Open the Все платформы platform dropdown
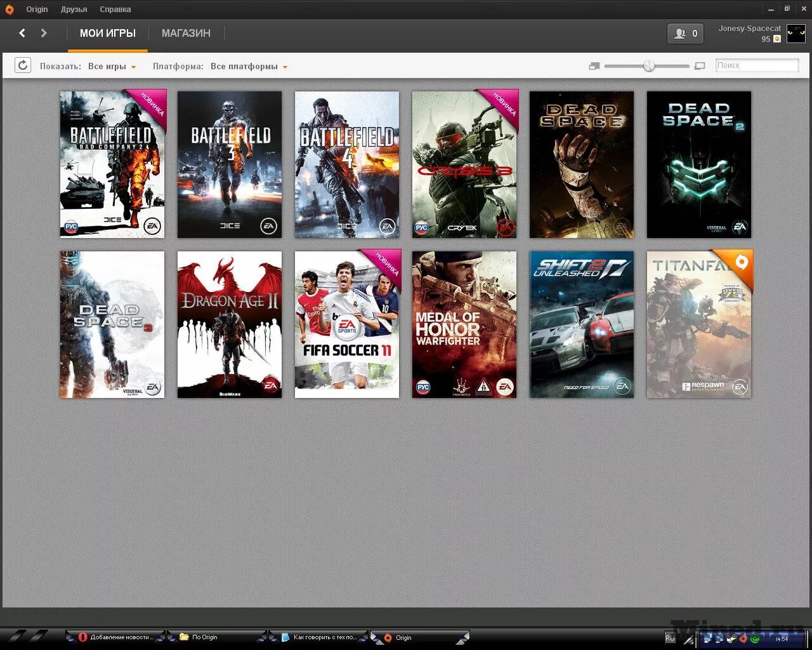 247,65
